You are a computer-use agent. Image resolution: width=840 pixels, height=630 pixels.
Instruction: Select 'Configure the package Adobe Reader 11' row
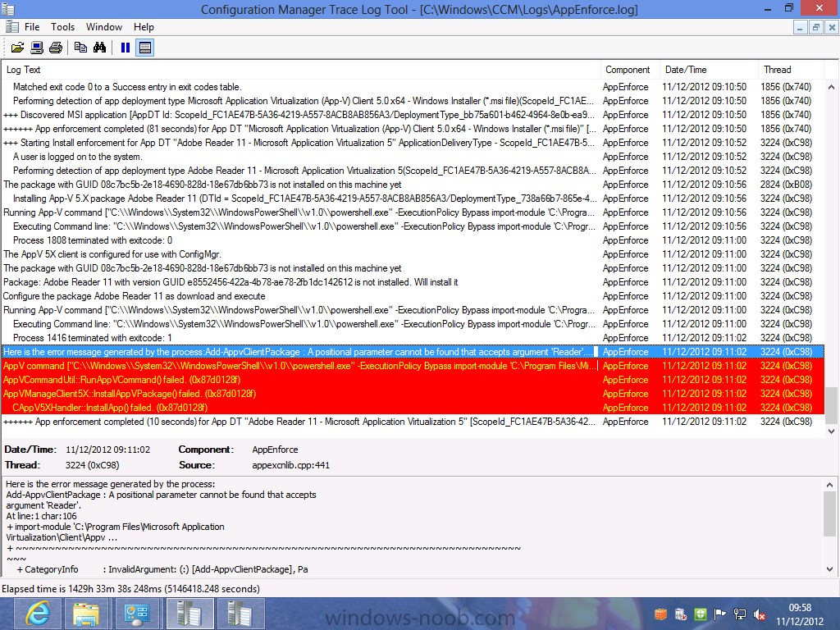point(413,295)
